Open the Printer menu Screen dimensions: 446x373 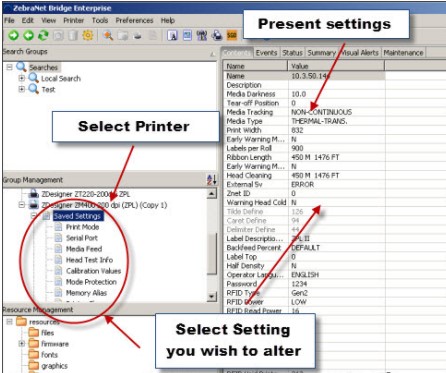coord(74,21)
